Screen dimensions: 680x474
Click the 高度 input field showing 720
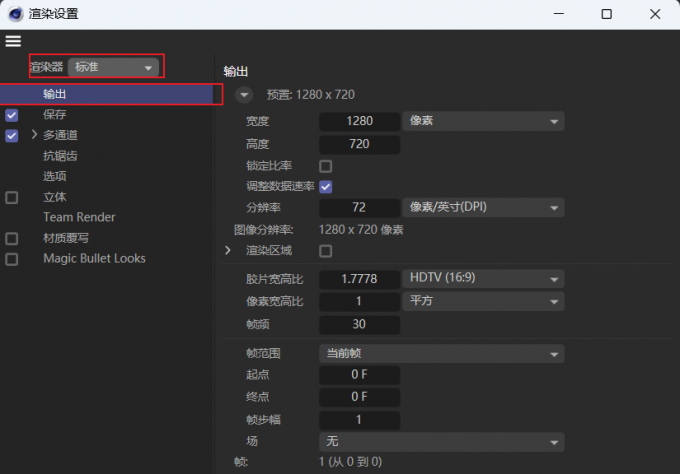click(360, 144)
